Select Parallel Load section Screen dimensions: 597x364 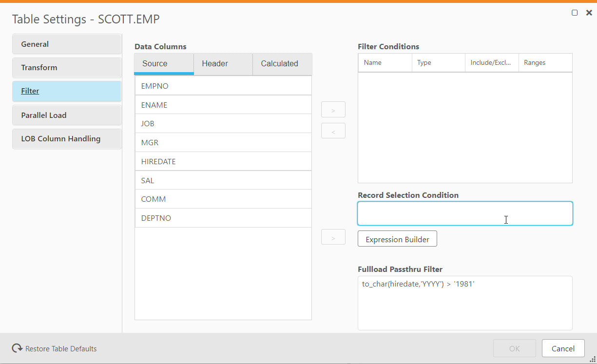click(67, 115)
